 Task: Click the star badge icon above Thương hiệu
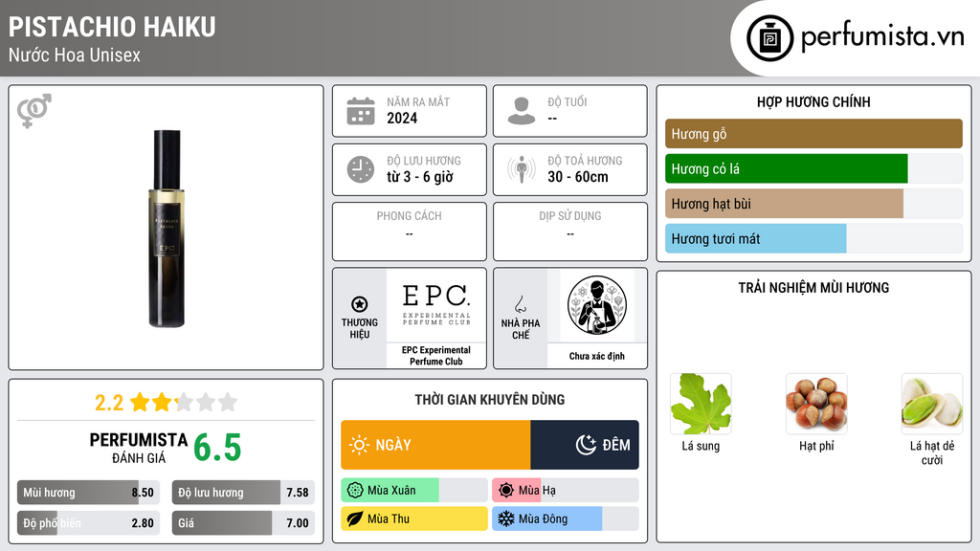[360, 304]
